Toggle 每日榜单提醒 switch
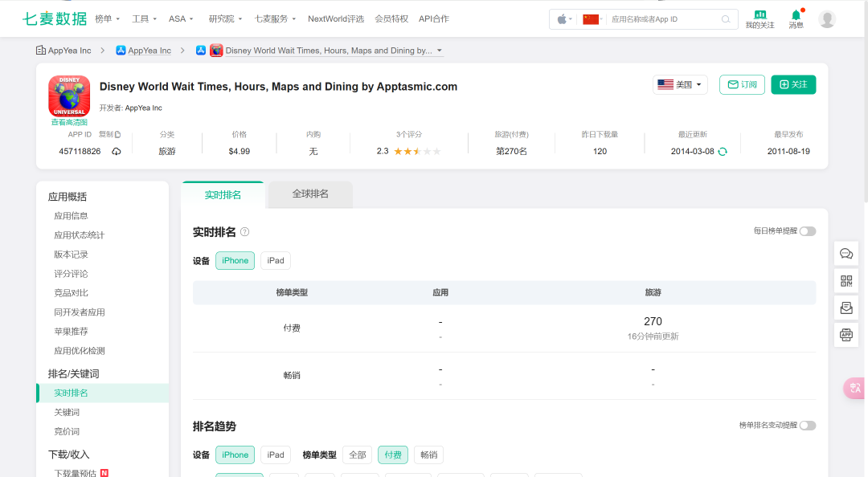This screenshot has width=868, height=477. (x=808, y=231)
